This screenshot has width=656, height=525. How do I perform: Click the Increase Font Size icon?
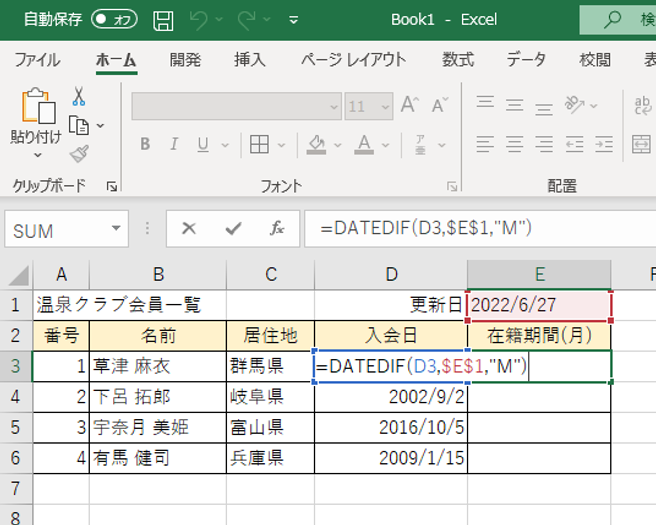click(409, 105)
